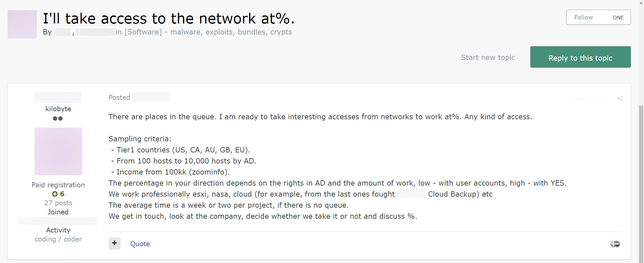Click the rank dots under kilobyte
644x263 pixels.
click(58, 118)
